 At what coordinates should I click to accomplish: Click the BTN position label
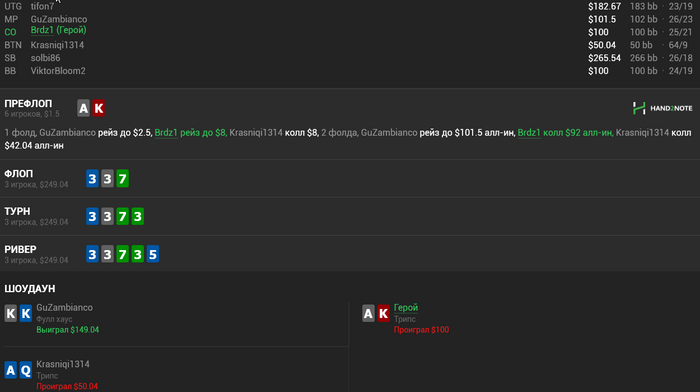pyautogui.click(x=13, y=45)
